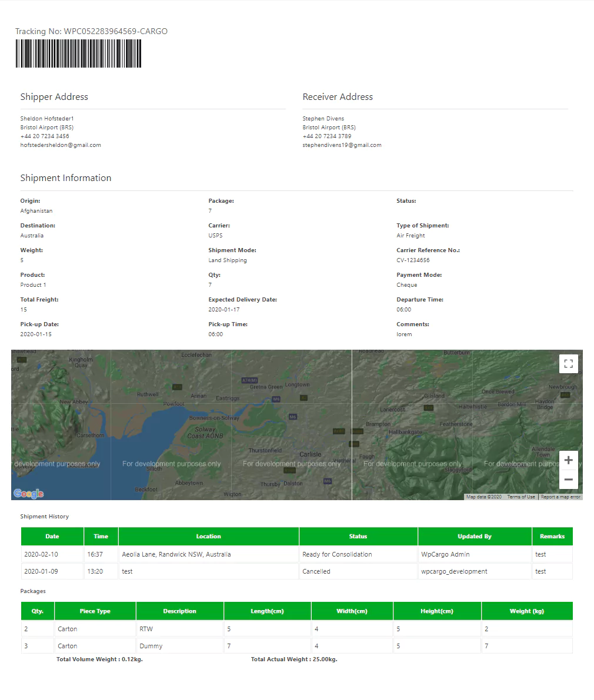
Task: Click Piece Type header in Packages table
Action: click(x=95, y=611)
